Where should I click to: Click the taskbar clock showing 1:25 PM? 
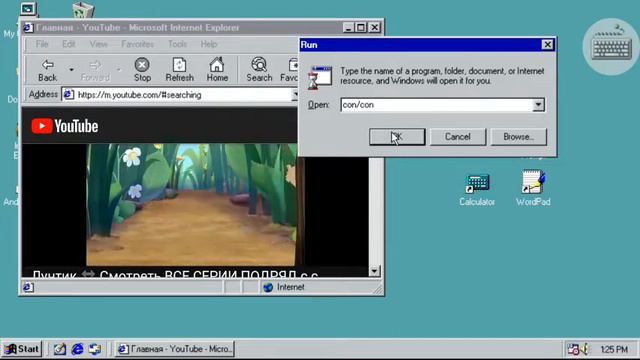pyautogui.click(x=614, y=349)
